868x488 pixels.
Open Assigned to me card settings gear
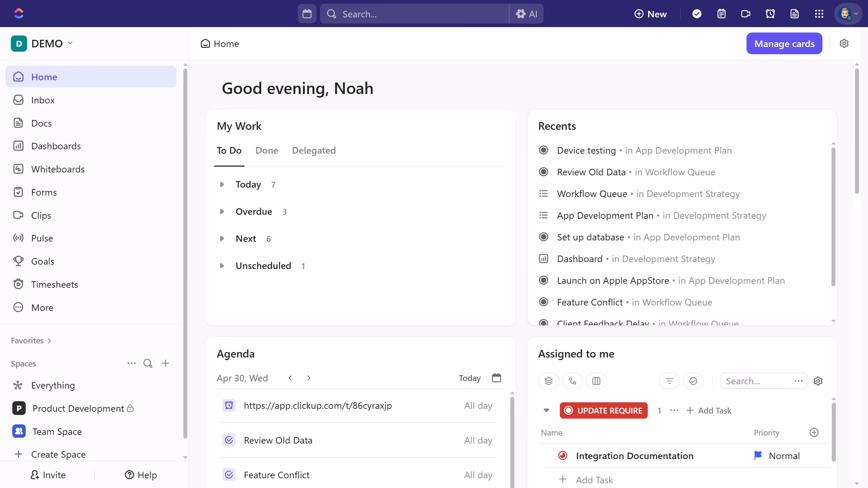[818, 381]
